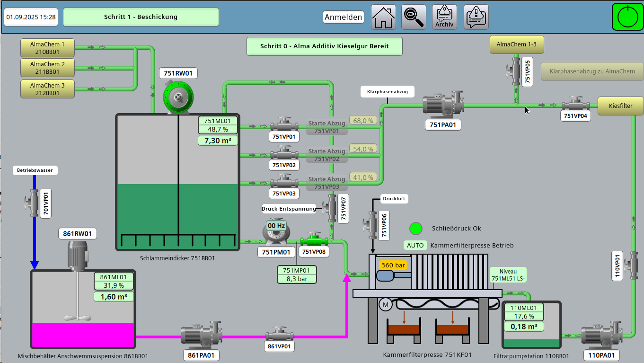Click the date and time field
Image resolution: width=644 pixels, height=363 pixels.
[31, 17]
